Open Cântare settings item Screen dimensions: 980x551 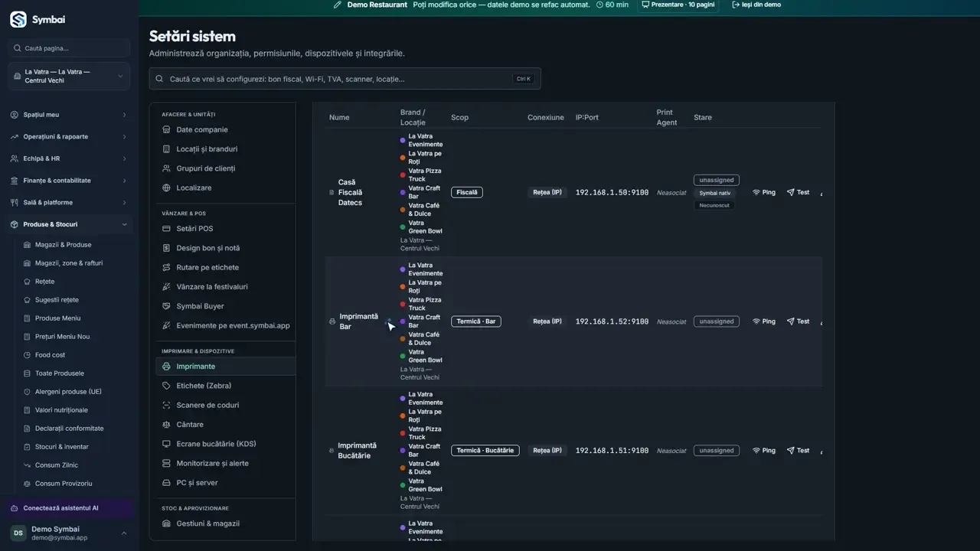coord(226,424)
